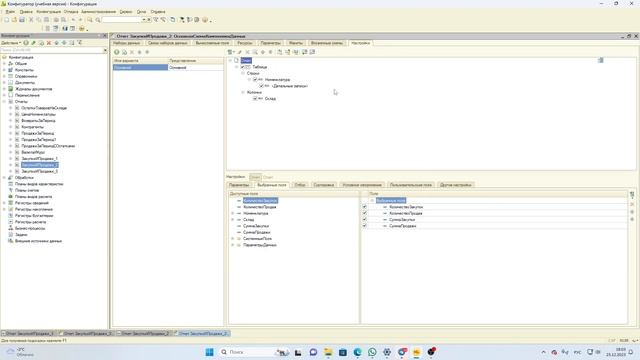Screen dimensions: 640x360
Task: Switch to the Ресурсы tab
Action: (245, 43)
